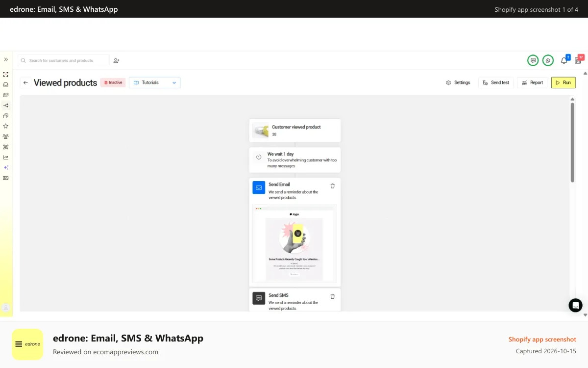Expand the sidebar with the double-chevron icon
This screenshot has width=588, height=368.
(6, 59)
